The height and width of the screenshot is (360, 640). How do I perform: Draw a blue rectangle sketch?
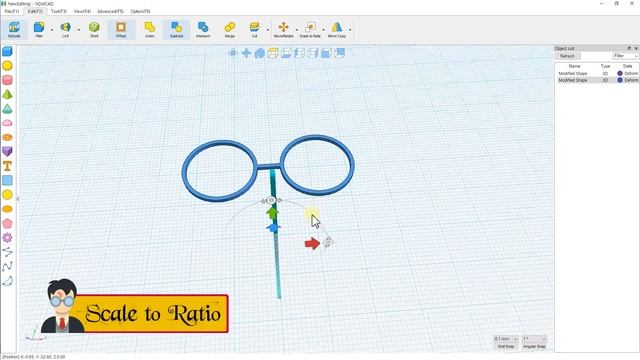click(7, 180)
